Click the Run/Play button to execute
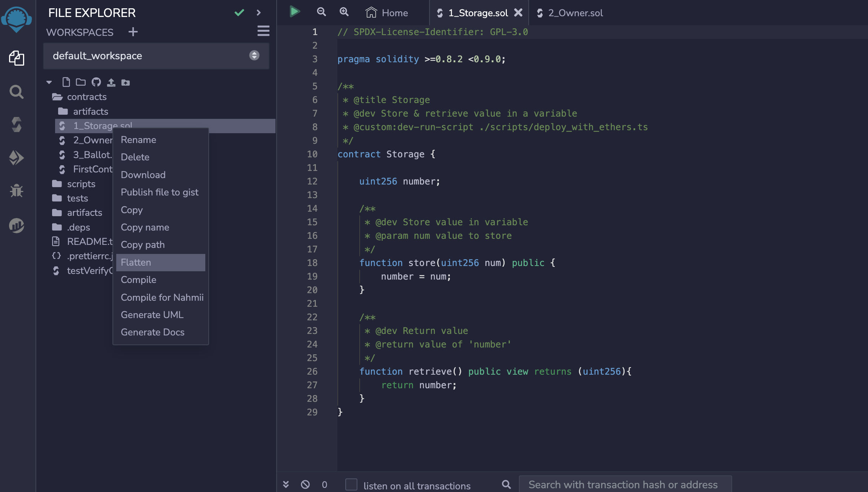 294,12
